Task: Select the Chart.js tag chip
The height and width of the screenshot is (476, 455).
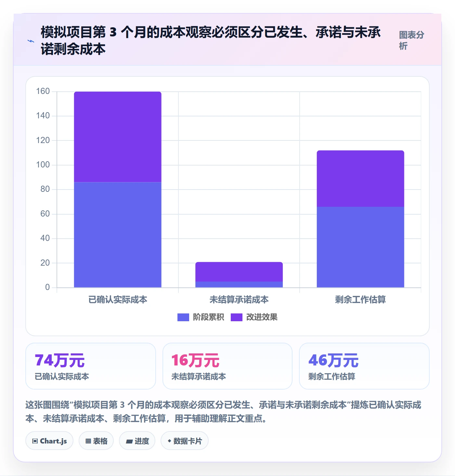Action: point(49,441)
